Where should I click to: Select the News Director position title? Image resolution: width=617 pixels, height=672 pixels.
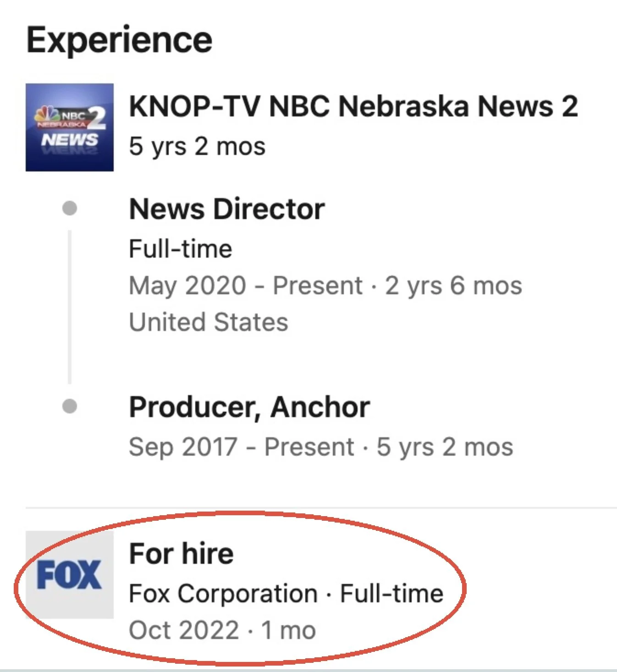coord(227,209)
